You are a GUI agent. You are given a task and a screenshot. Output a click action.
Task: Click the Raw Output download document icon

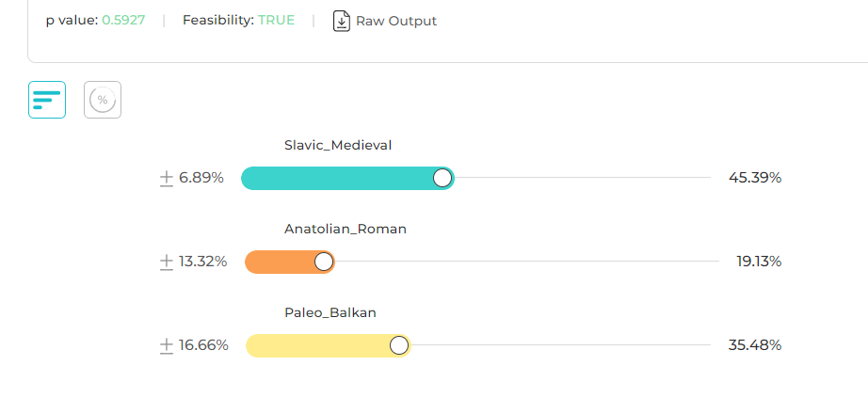click(x=342, y=21)
